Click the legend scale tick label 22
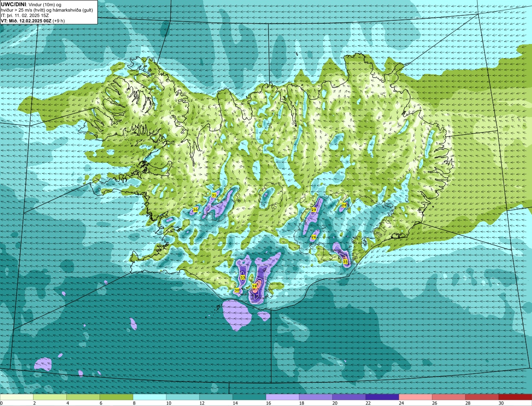 pyautogui.click(x=368, y=403)
